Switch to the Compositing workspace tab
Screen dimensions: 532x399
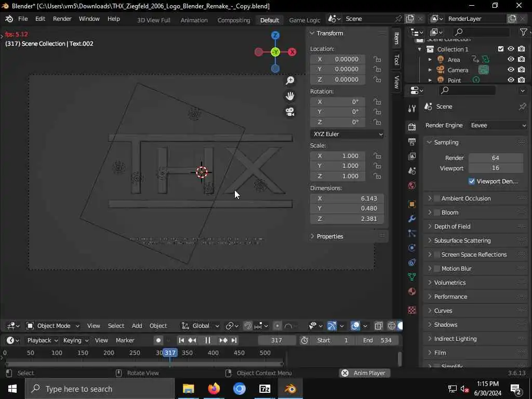(234, 20)
